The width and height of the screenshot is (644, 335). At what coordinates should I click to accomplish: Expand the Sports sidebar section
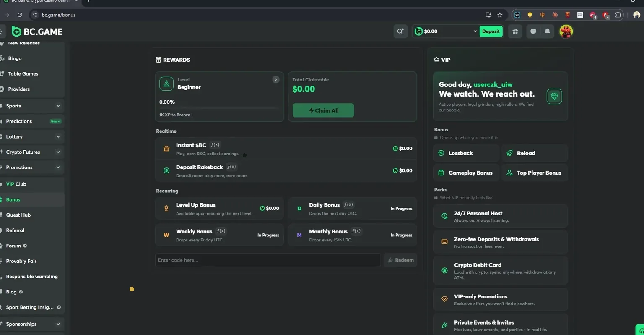click(x=58, y=106)
